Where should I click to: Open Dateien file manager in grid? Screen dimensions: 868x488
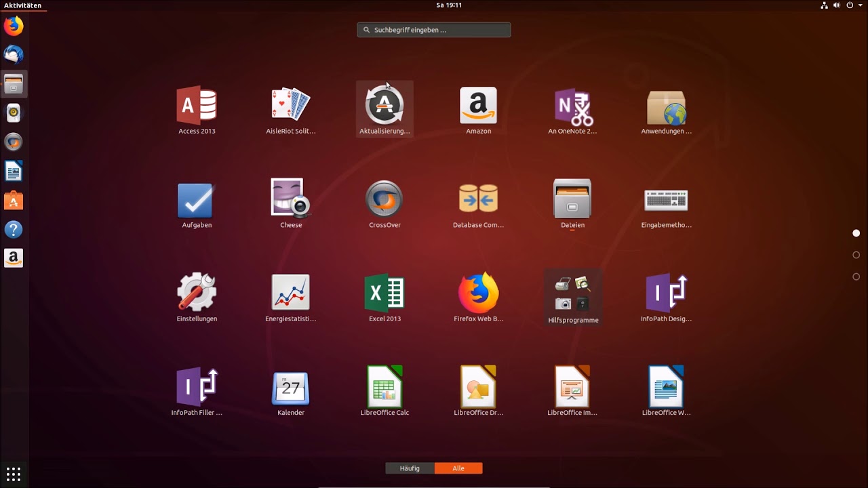click(572, 204)
